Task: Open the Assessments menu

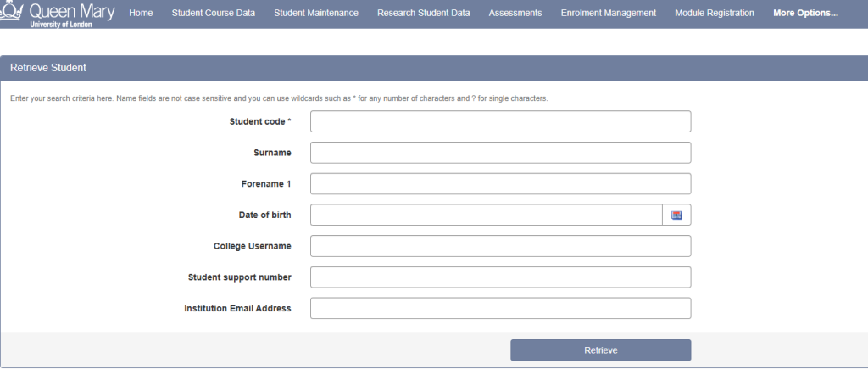Action: coord(515,13)
